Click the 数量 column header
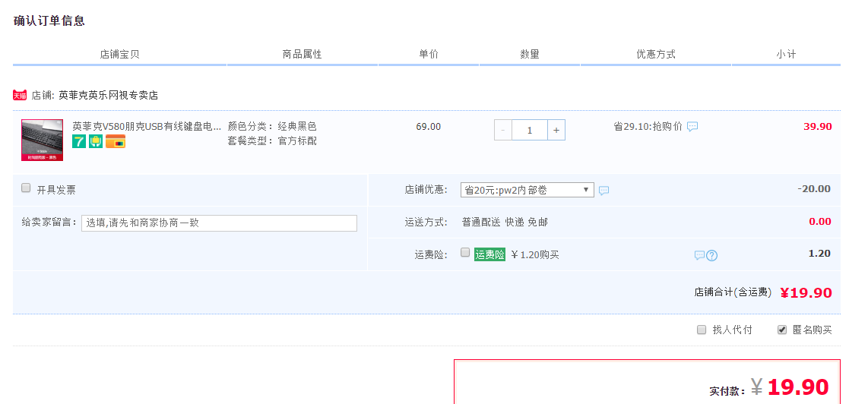 pyautogui.click(x=530, y=54)
